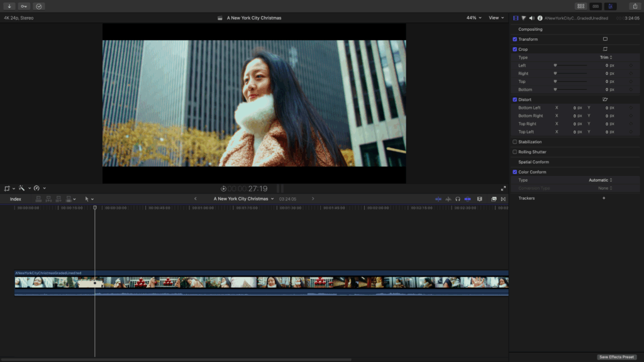Open the info inspector icon
The image size is (644, 362).
540,18
